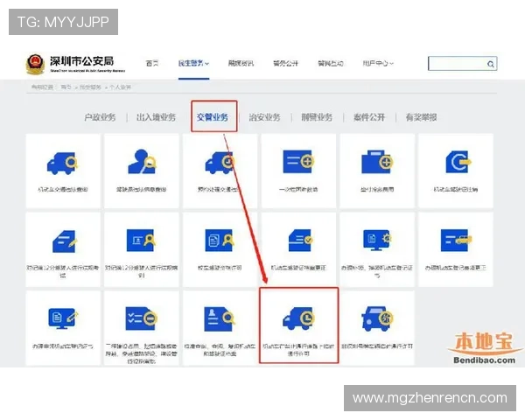Open the 治安业务 tab
This screenshot has width=525, height=420.
[264, 117]
